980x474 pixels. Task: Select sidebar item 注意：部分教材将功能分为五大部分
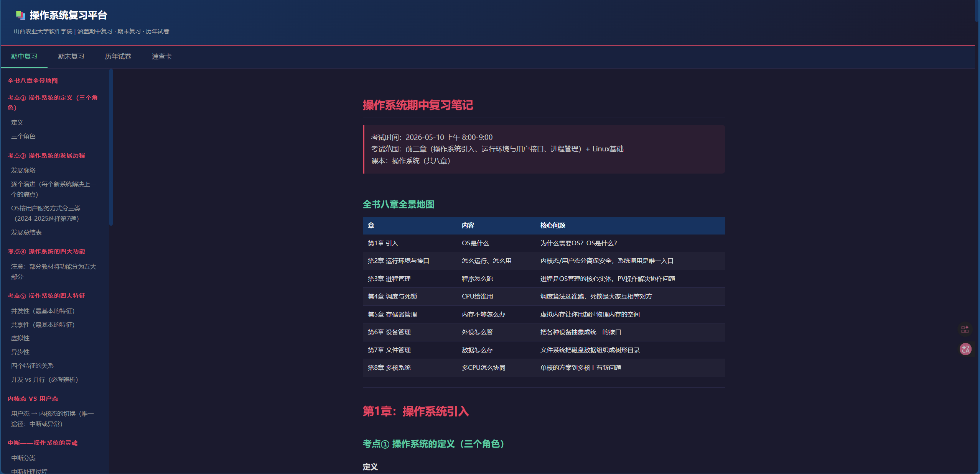click(x=54, y=272)
